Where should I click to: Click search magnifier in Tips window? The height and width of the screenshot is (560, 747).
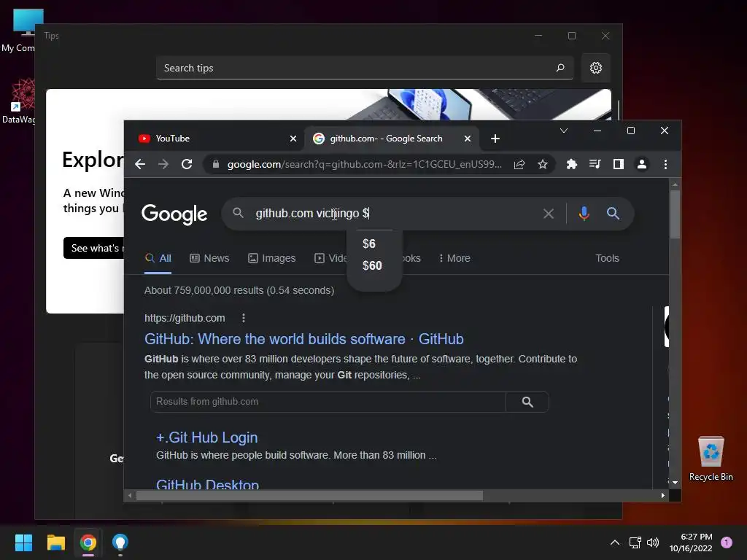click(560, 68)
